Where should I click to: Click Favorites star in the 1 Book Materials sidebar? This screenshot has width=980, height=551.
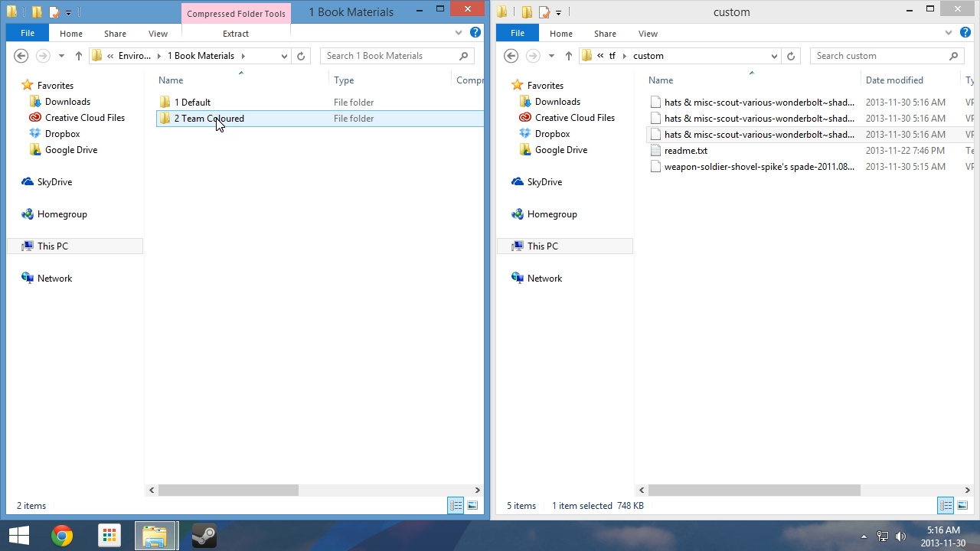28,86
